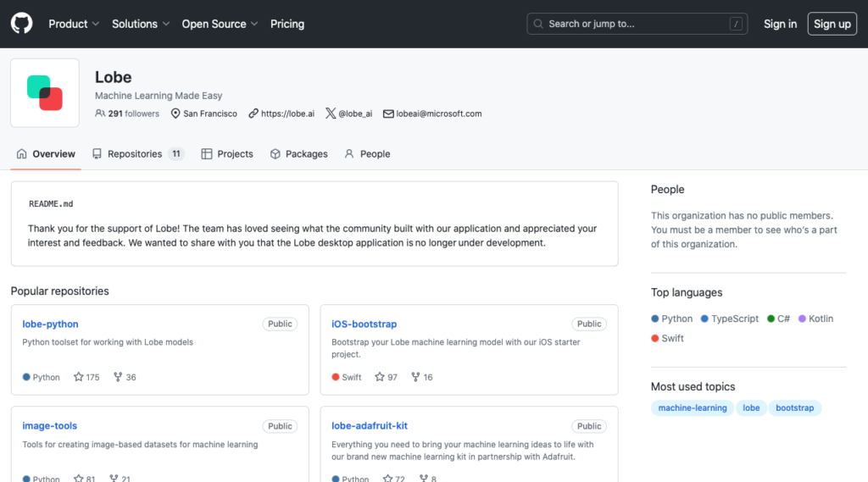The image size is (868, 482).
Task: Open the 16 forks of iOS-bootstrap
Action: pos(422,377)
